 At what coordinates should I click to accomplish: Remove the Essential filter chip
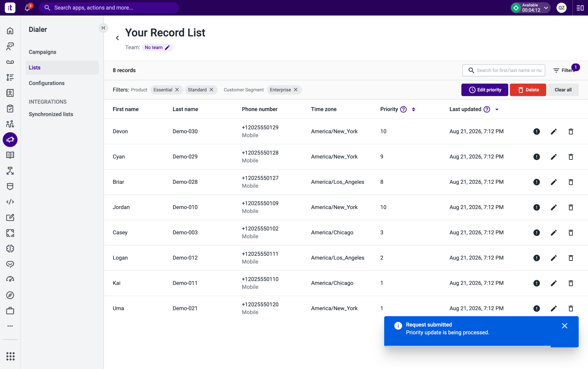coord(177,90)
